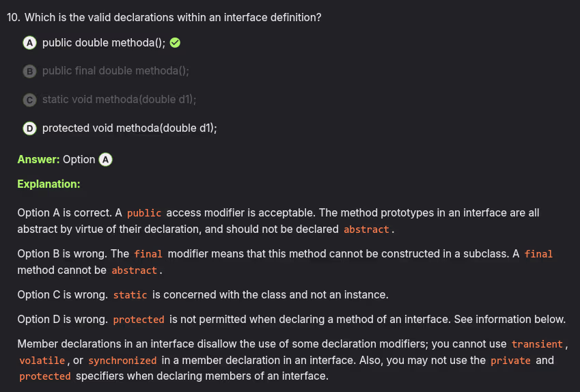Click the 'static' code keyword in Option C explanation
The width and height of the screenshot is (580, 392).
[x=130, y=296]
